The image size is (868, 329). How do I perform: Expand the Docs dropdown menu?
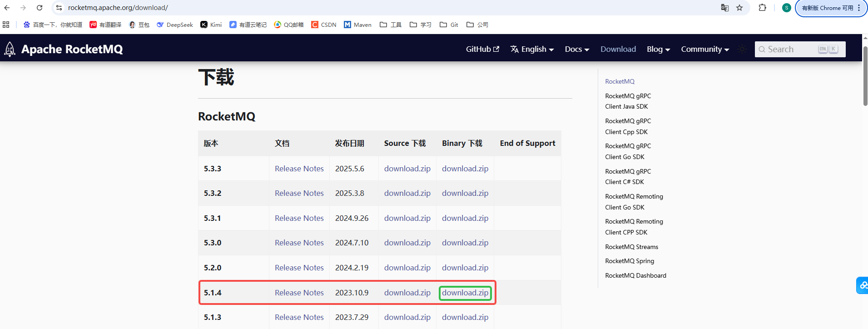pos(577,49)
